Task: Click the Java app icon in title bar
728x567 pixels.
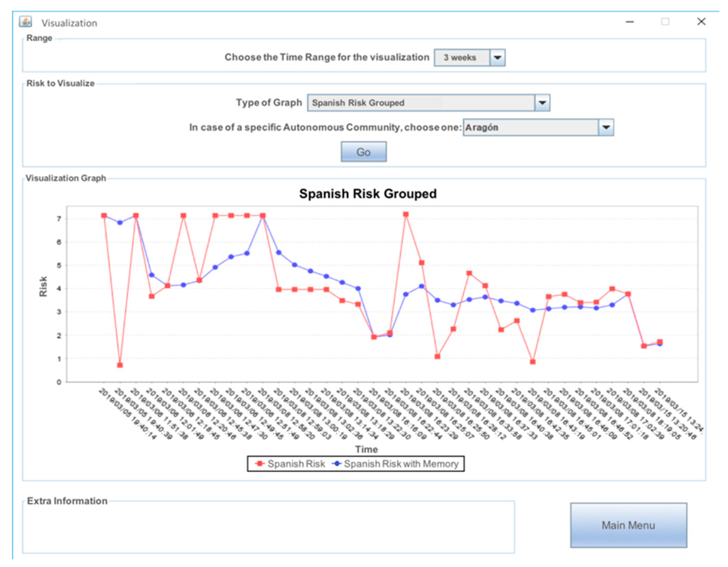Action: point(25,22)
